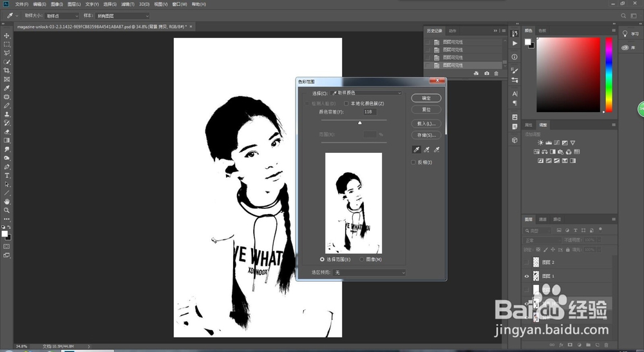Image resolution: width=644 pixels, height=352 pixels.
Task: Click the 载入(L)... button
Action: coord(426,124)
